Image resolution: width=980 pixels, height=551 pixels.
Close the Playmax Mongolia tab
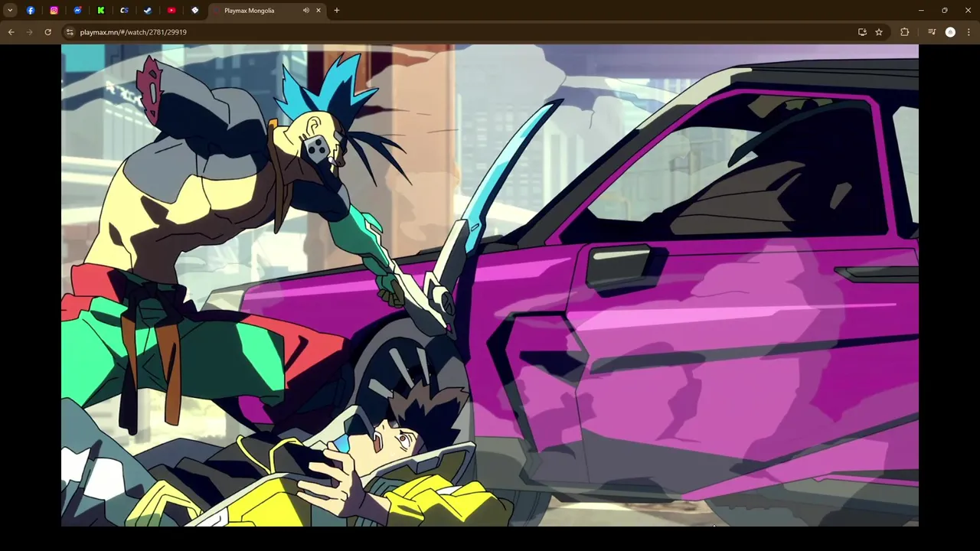pos(318,11)
